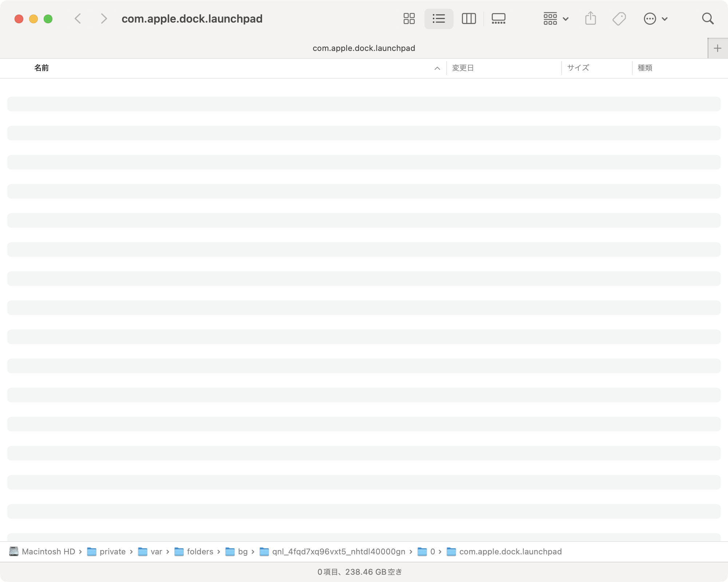Open the group-by items dropdown
This screenshot has width=728, height=582.
(556, 19)
